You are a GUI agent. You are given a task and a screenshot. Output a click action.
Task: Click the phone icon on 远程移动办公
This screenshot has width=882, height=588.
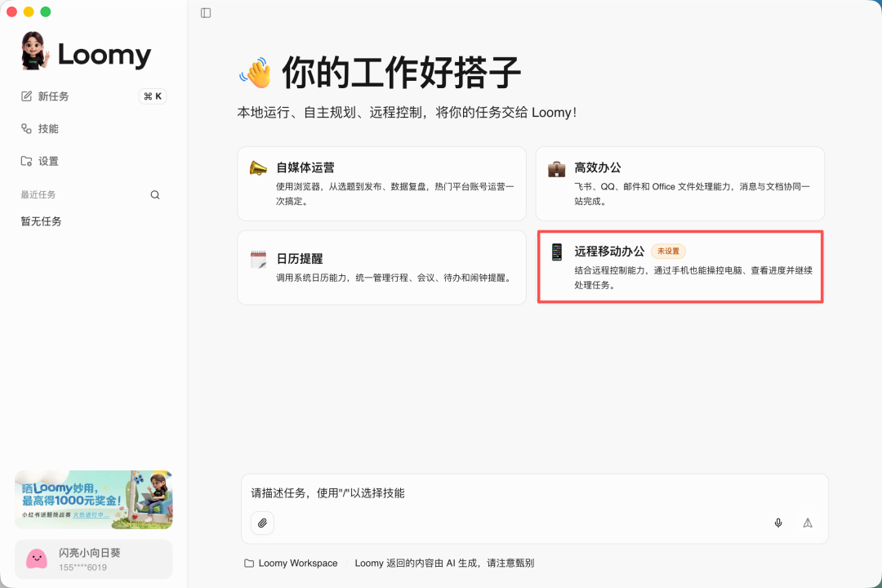click(557, 252)
